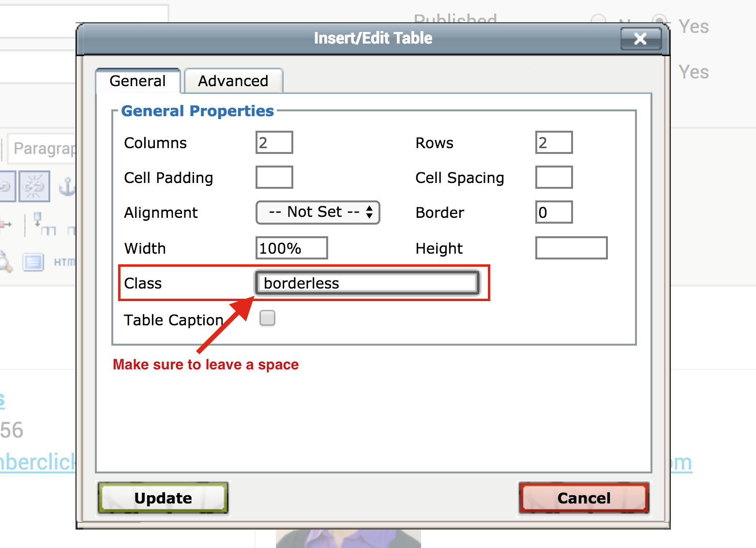Select the General tab
This screenshot has width=756, height=548.
138,81
